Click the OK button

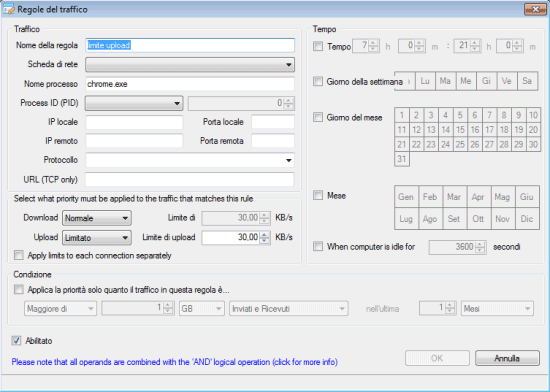tap(437, 358)
